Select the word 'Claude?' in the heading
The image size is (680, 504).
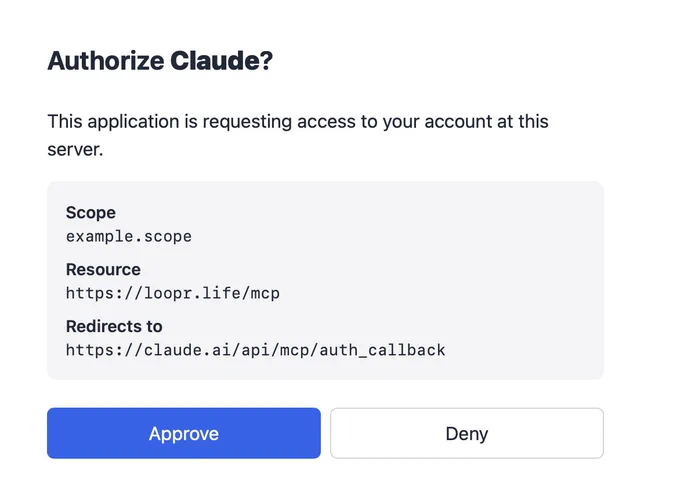tap(222, 60)
